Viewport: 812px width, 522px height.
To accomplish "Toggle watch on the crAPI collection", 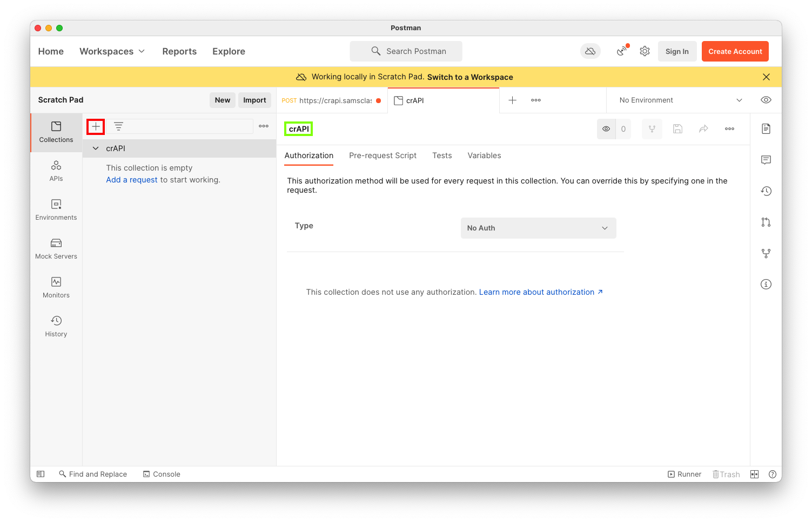I will point(606,129).
